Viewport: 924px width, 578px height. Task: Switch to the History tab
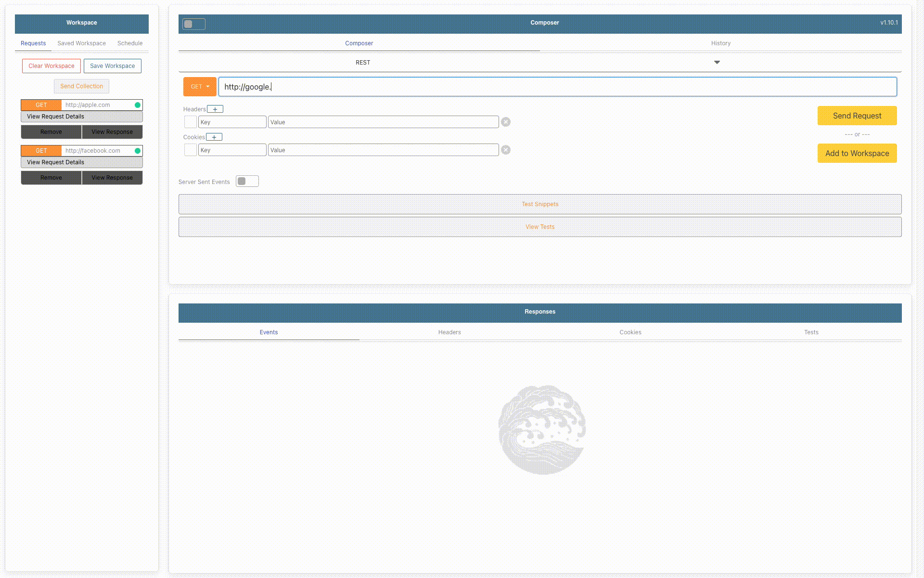720,43
